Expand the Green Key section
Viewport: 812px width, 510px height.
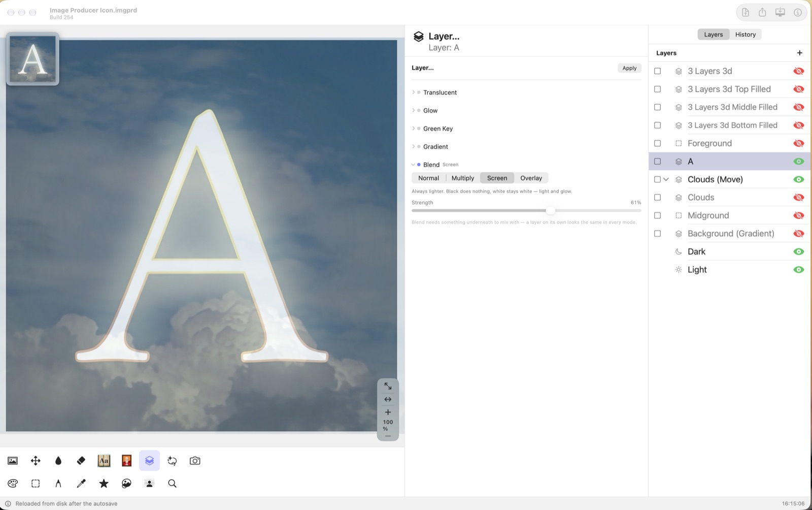point(413,129)
